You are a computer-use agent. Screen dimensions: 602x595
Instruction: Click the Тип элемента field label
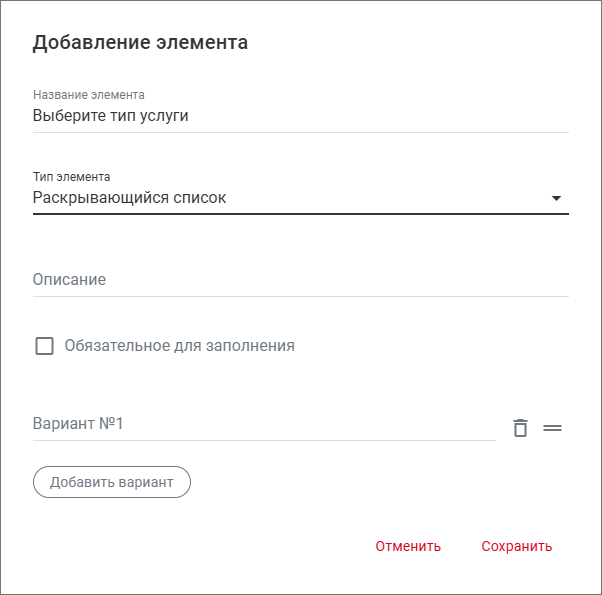coord(71,177)
